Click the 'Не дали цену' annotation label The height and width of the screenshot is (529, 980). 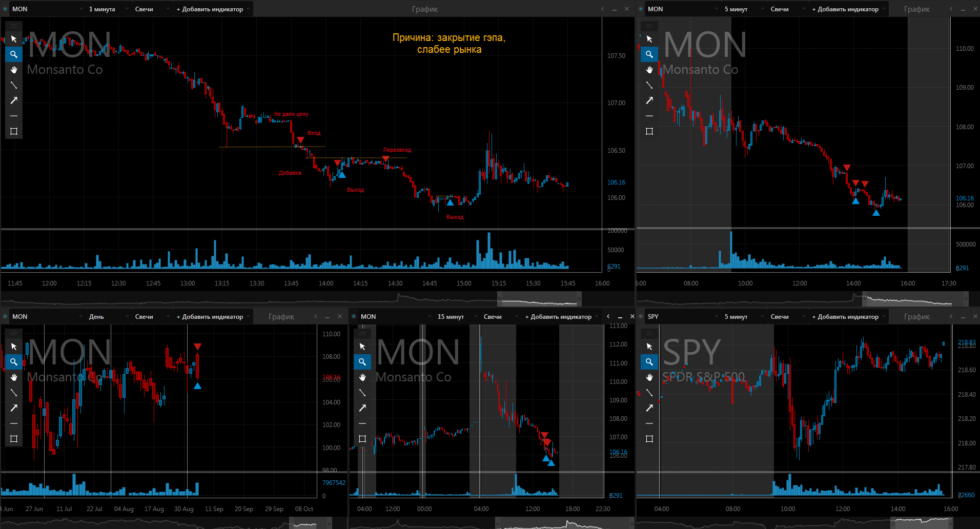click(x=291, y=114)
